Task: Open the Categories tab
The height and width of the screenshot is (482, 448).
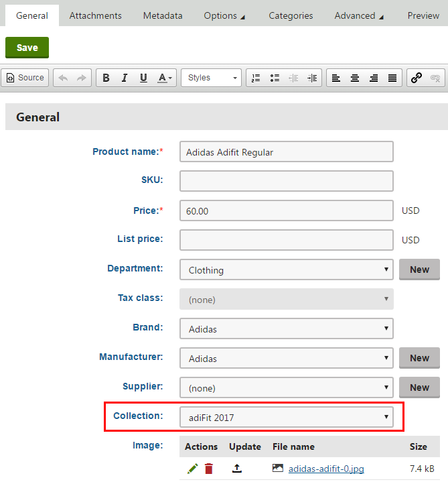Action: [x=291, y=15]
